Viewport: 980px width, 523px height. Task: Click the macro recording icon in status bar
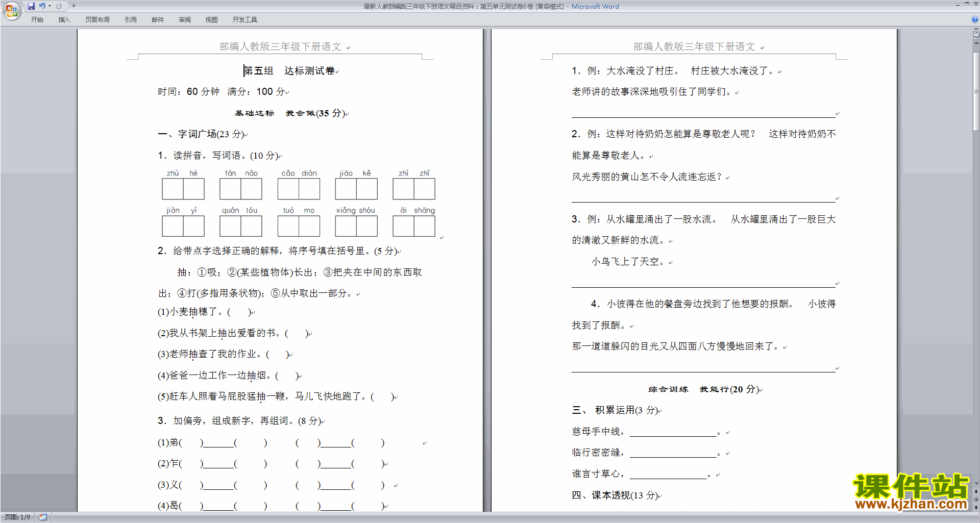(x=43, y=517)
